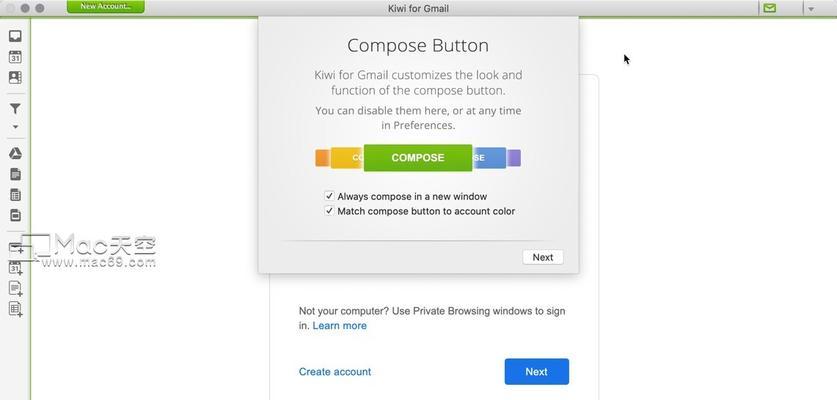Select the green COMPOSE color sample

tap(418, 158)
